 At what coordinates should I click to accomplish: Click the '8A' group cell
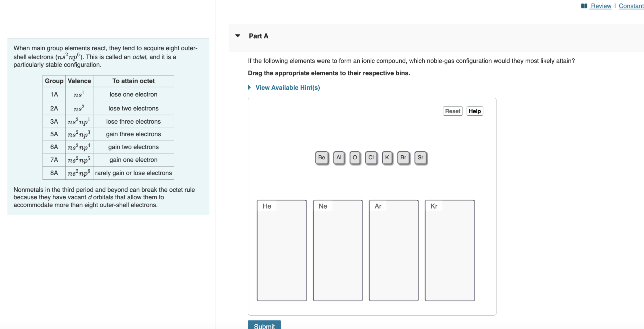(x=54, y=173)
